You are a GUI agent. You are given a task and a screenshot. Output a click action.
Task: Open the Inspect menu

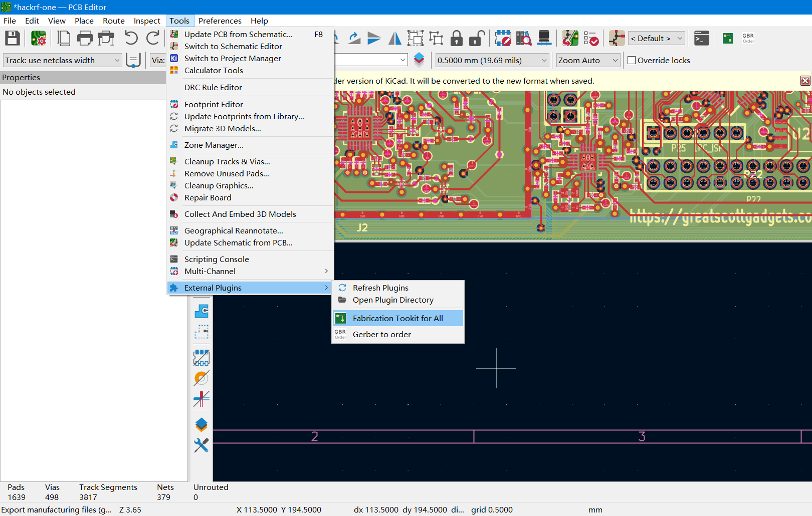point(147,21)
